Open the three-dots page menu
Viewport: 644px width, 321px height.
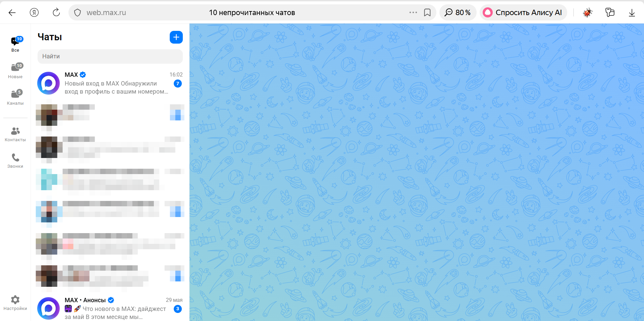pos(413,13)
